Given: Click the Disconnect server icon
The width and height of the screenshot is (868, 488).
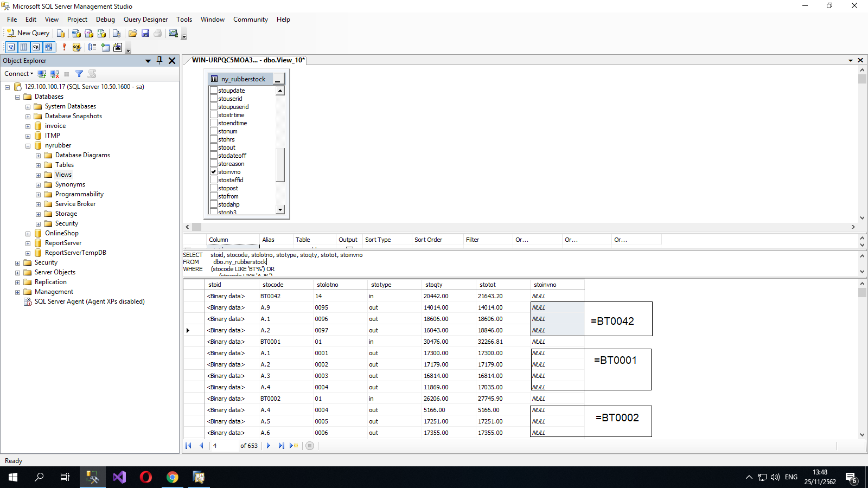Looking at the screenshot, I should [54, 74].
